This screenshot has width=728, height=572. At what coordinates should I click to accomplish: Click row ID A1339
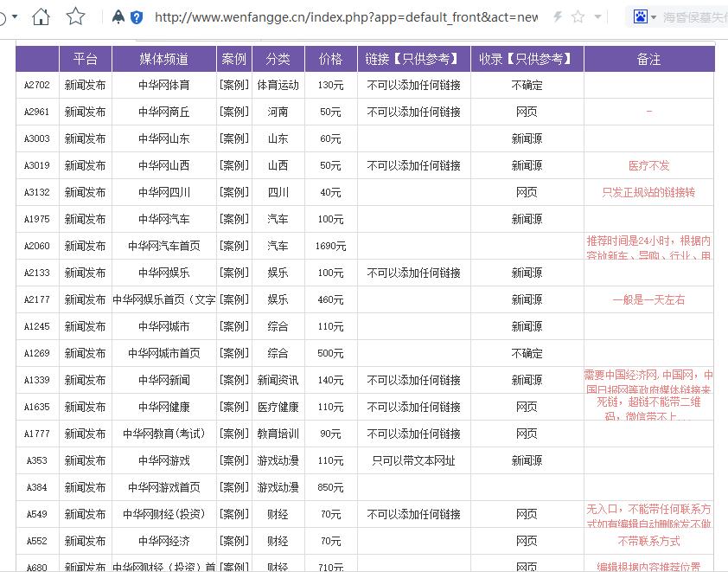click(36, 380)
